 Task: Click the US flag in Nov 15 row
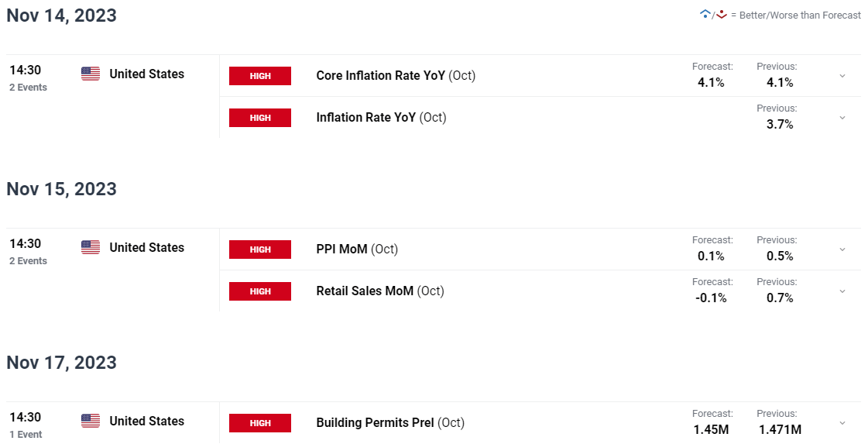91,247
